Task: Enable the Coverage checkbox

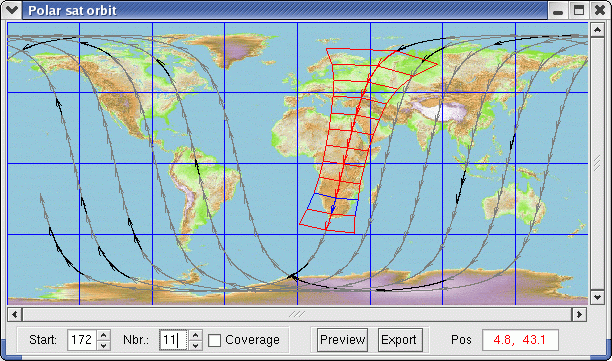Action: [x=214, y=340]
